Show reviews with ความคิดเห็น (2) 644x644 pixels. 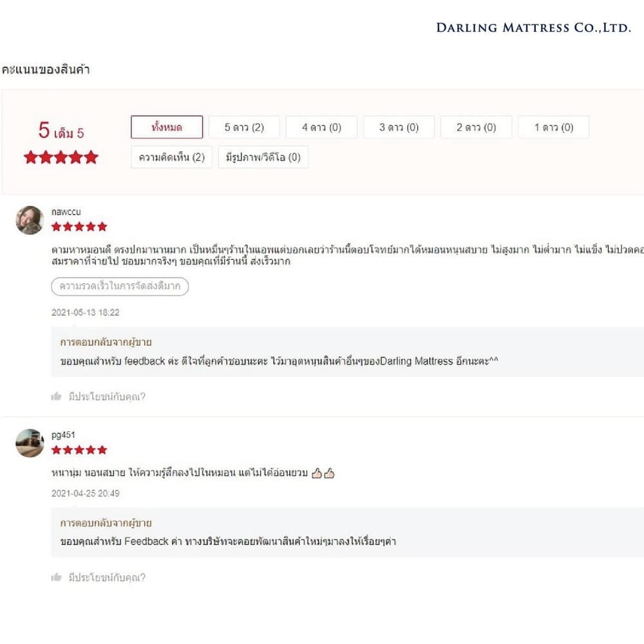click(172, 157)
